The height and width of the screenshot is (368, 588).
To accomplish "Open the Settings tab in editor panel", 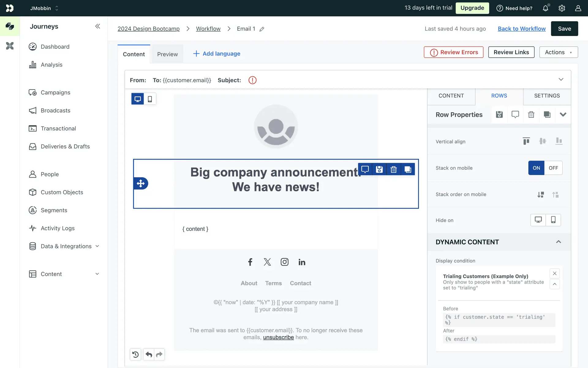I will (547, 96).
